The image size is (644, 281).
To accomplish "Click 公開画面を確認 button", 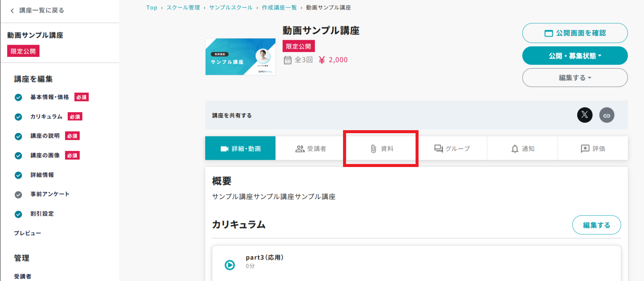I will (x=574, y=33).
